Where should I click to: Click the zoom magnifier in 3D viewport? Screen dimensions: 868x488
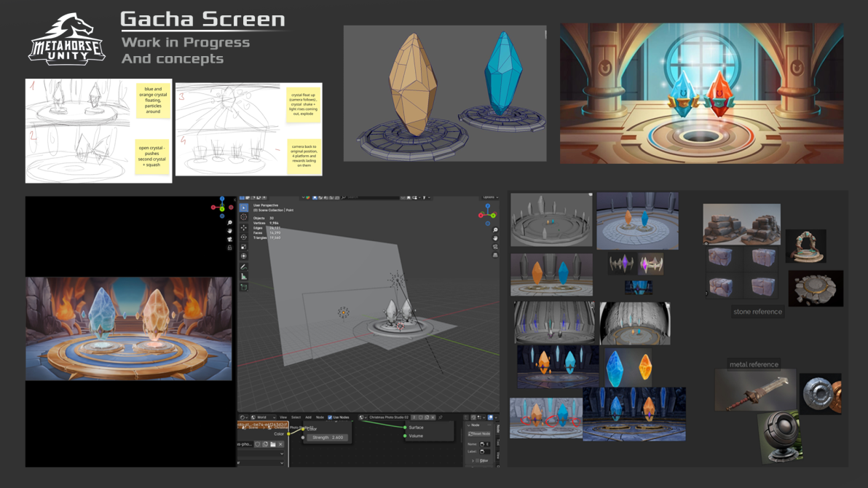(x=495, y=230)
